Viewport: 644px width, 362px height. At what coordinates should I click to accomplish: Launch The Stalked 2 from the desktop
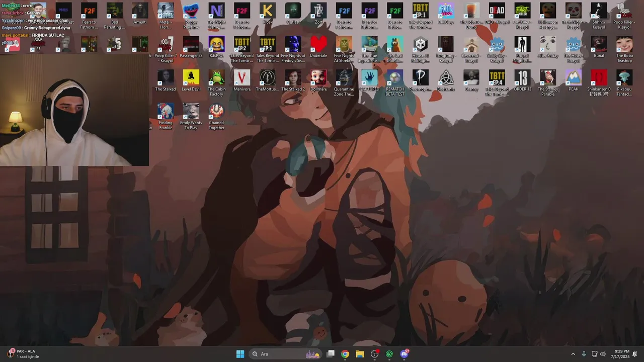point(293,81)
